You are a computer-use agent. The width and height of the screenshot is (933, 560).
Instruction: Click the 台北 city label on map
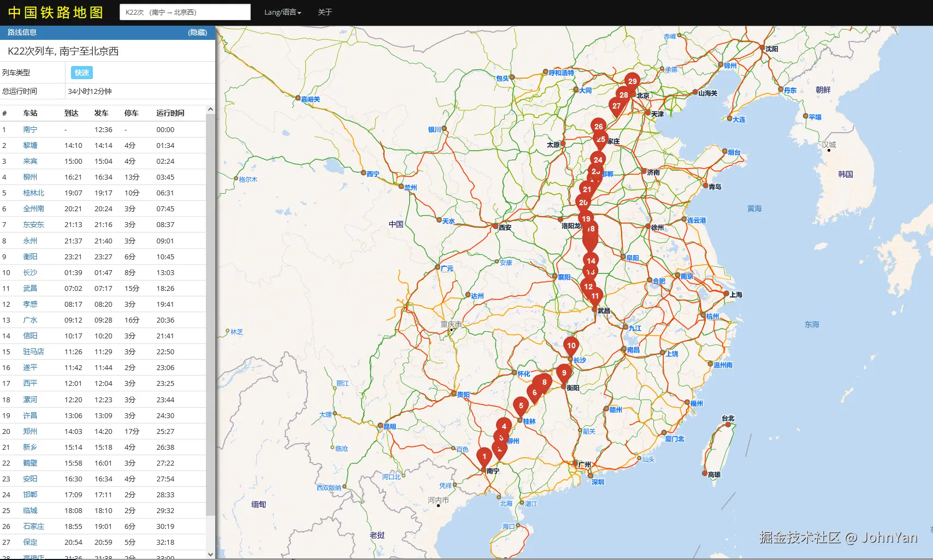(x=728, y=419)
